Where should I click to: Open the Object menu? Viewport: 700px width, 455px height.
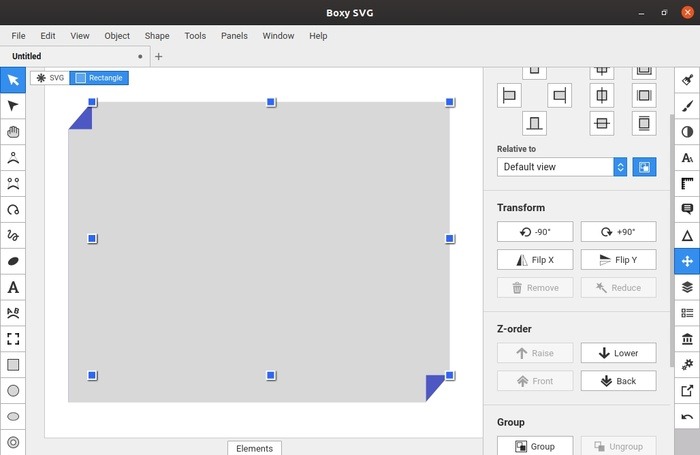117,36
